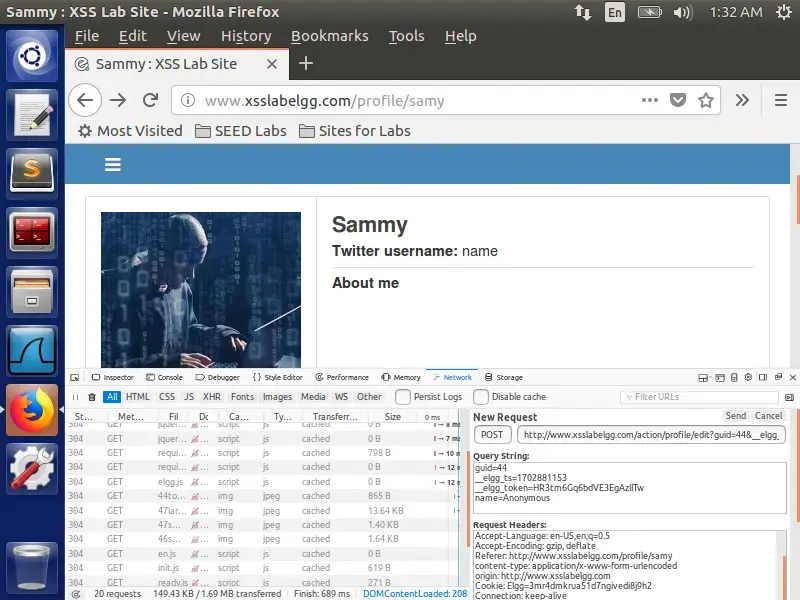
Task: Open the Sites for Labs bookmark folder
Action: pos(355,131)
